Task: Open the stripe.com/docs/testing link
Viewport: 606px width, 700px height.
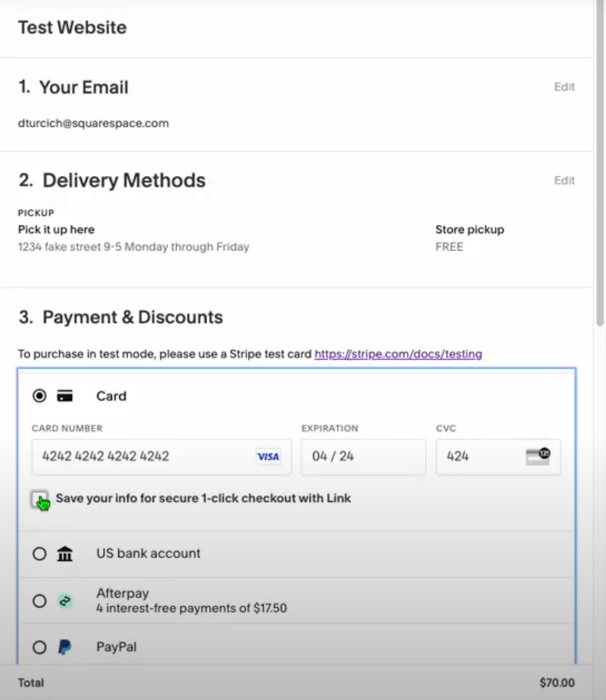Action: click(398, 354)
